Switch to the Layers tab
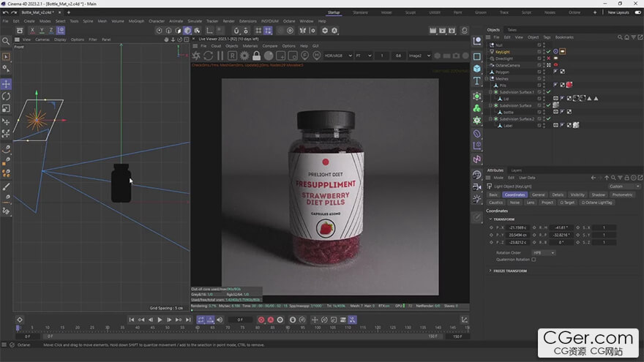This screenshot has height=362, width=644. pyautogui.click(x=516, y=170)
